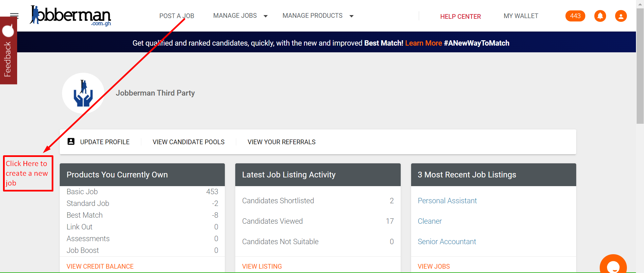Click the Candidates Viewed row
Image resolution: width=644 pixels, height=273 pixels.
tap(318, 221)
